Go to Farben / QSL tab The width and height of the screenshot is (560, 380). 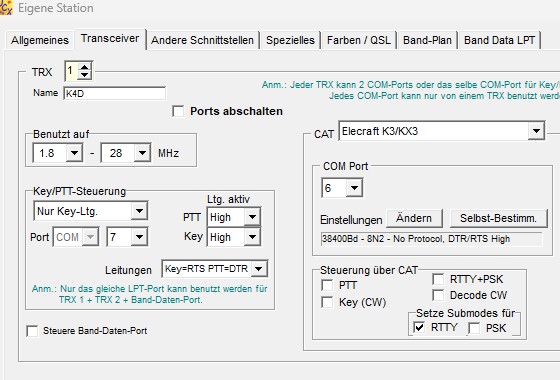point(359,40)
